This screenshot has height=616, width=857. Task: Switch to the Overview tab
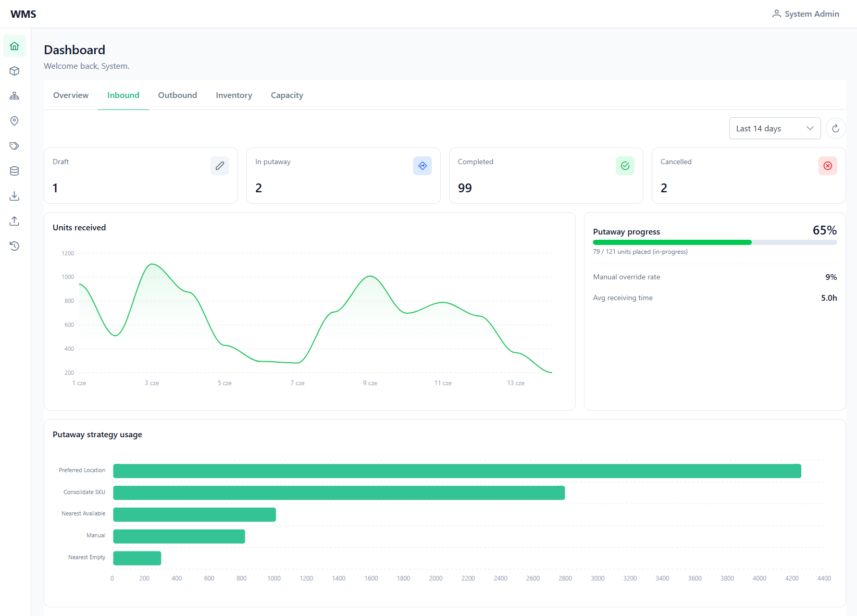(x=71, y=95)
